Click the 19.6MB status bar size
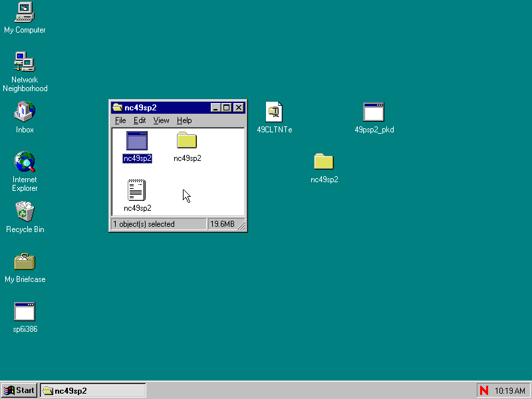The height and width of the screenshot is (399, 532). pyautogui.click(x=222, y=224)
